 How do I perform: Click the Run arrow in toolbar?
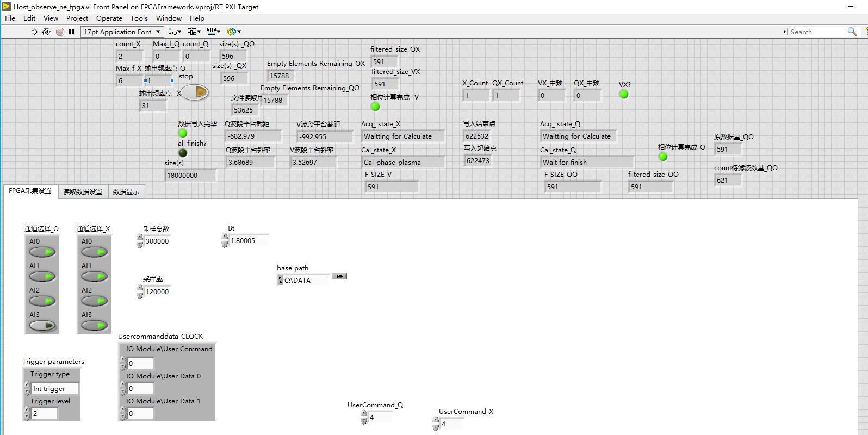(x=34, y=32)
